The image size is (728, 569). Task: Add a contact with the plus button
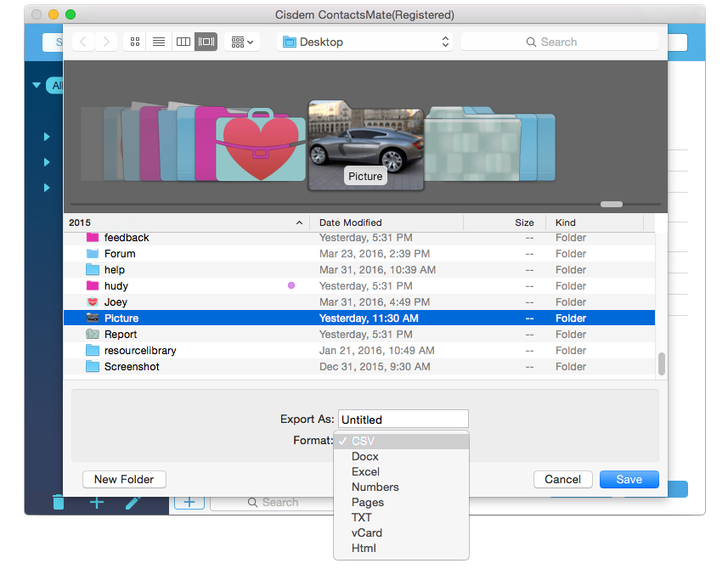click(189, 503)
